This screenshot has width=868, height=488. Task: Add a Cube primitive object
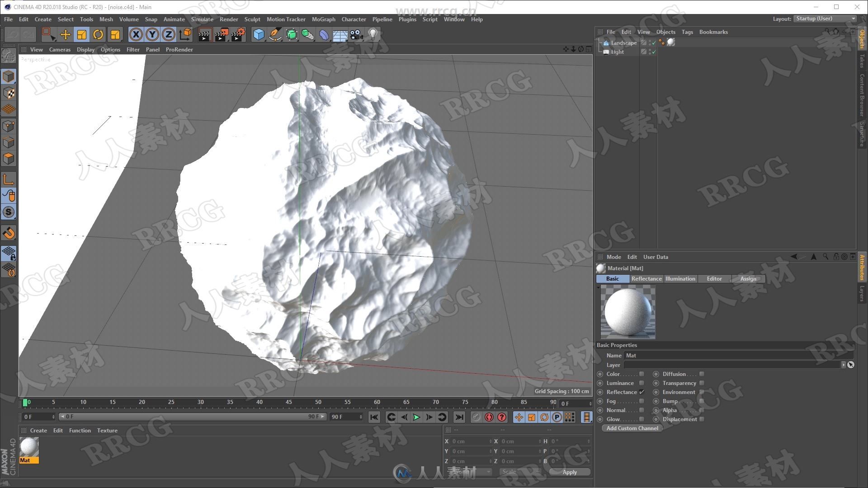pyautogui.click(x=259, y=34)
